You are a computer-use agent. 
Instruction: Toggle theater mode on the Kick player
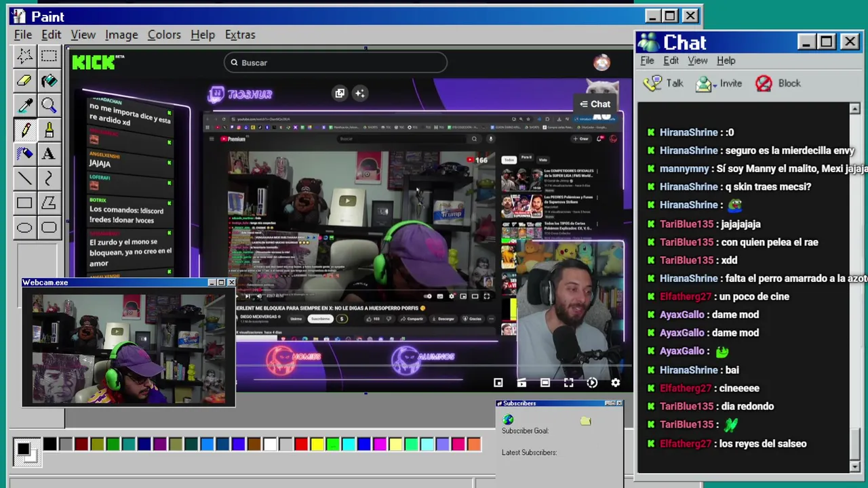[545, 383]
